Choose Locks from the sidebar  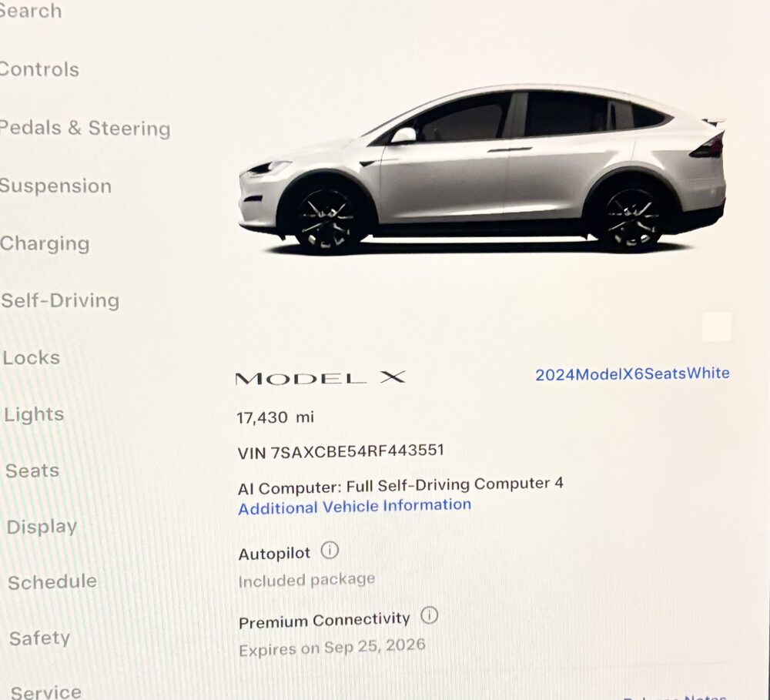32,357
